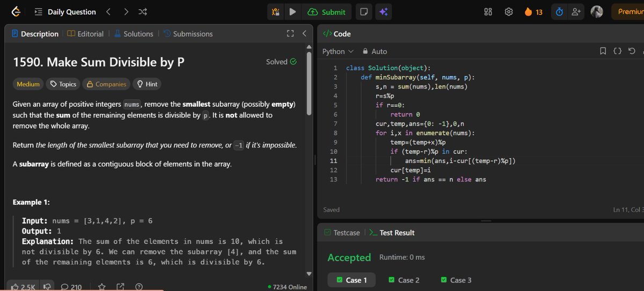
Task: Bookmark the code with bookmark icon
Action: (x=603, y=52)
